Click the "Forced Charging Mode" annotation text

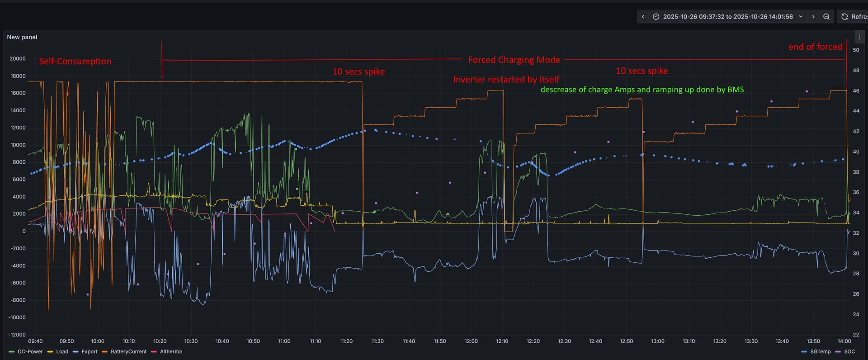click(x=514, y=60)
